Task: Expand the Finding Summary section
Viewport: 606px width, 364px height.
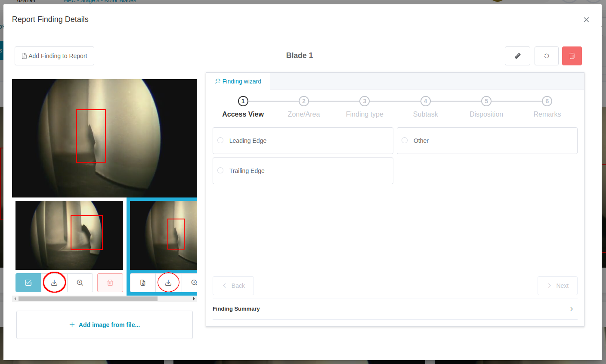Action: 395,309
